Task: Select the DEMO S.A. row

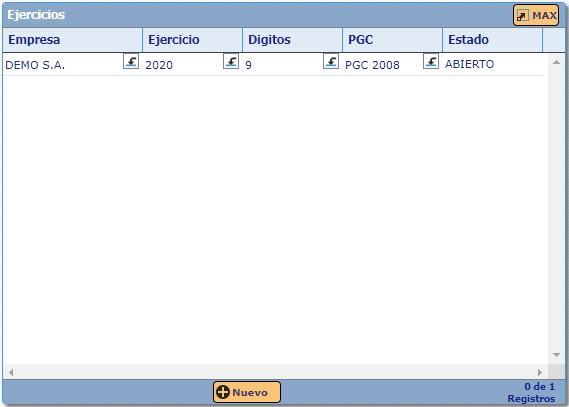Action: pyautogui.click(x=273, y=64)
